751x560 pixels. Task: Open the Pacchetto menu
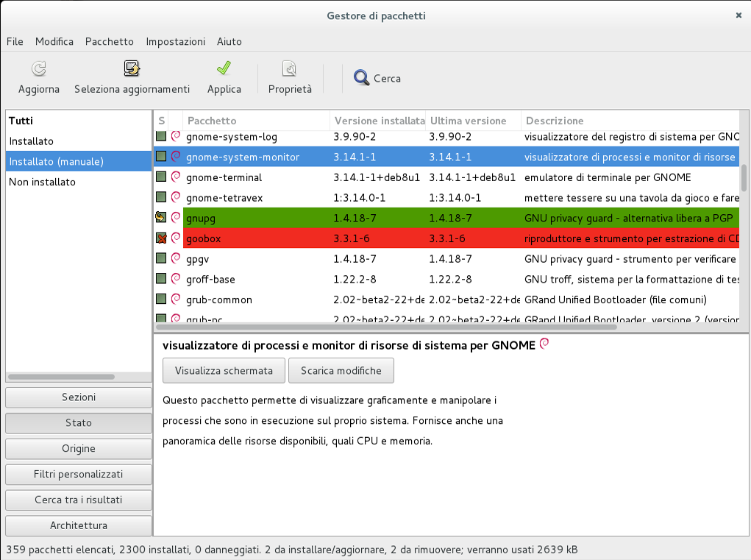110,42
